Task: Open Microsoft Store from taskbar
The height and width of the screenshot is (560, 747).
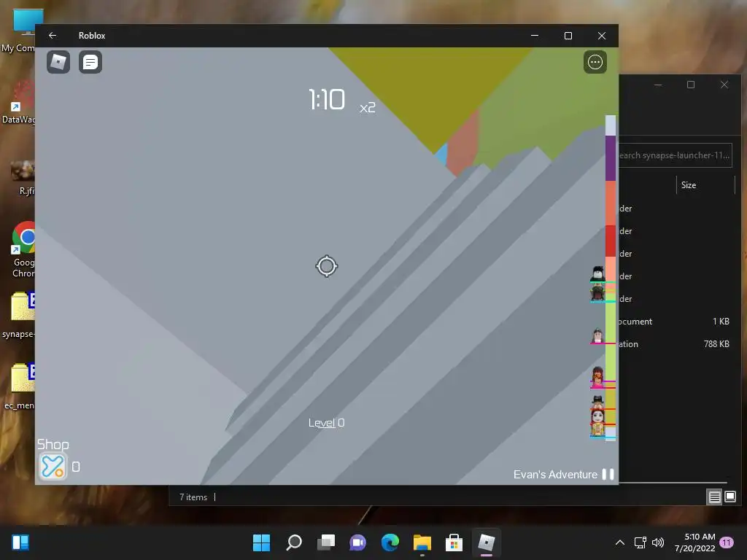Action: click(454, 542)
